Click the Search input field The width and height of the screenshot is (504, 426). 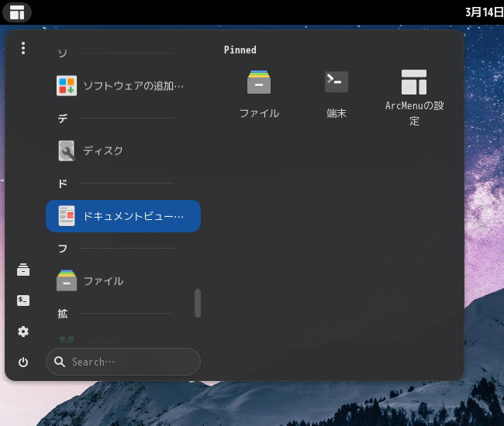(123, 362)
